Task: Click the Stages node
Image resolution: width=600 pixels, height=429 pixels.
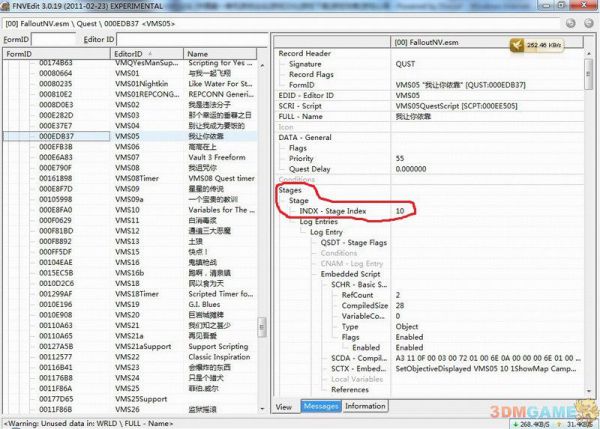Action: pos(290,190)
